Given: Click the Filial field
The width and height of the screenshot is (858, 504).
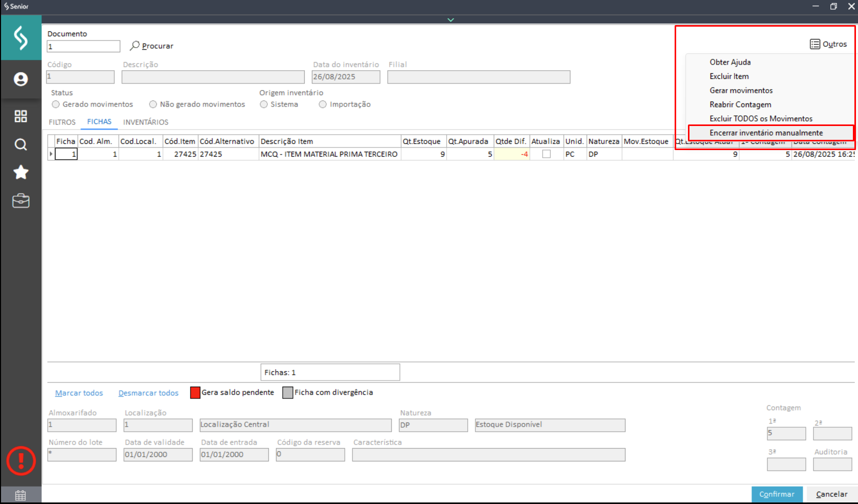Looking at the screenshot, I should click(479, 77).
